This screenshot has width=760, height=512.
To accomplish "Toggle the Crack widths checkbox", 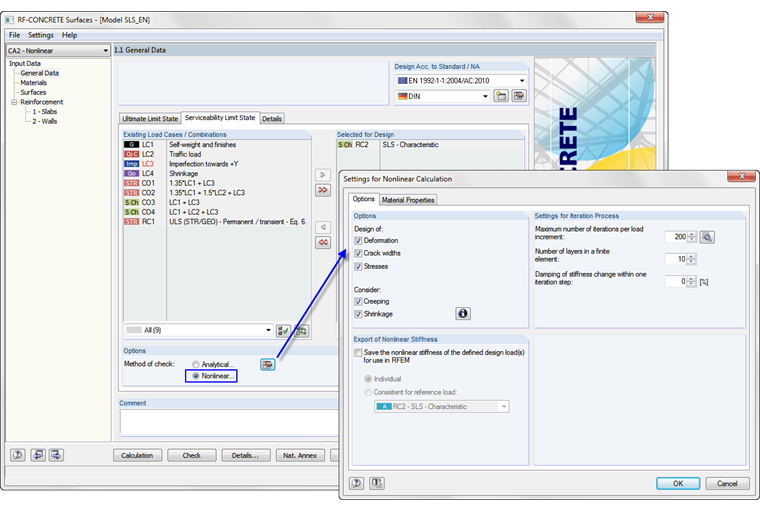I will pos(358,253).
